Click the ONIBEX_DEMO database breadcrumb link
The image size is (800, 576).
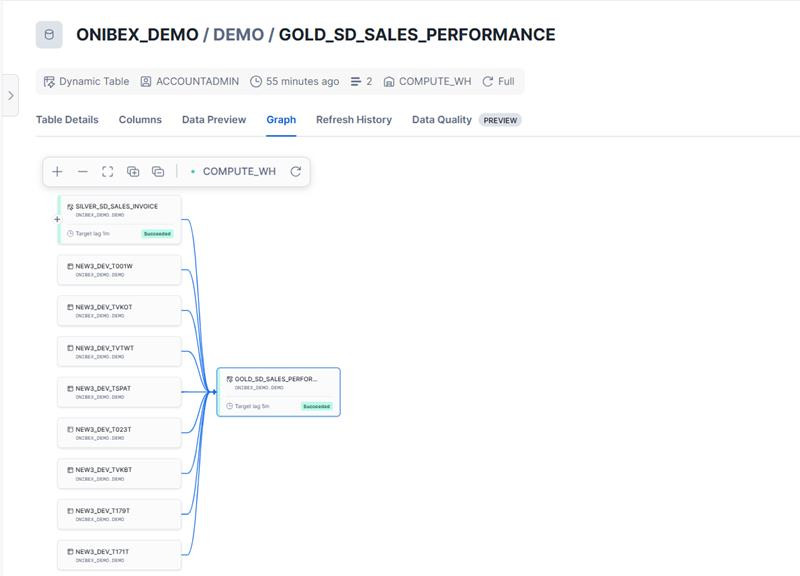(x=137, y=35)
